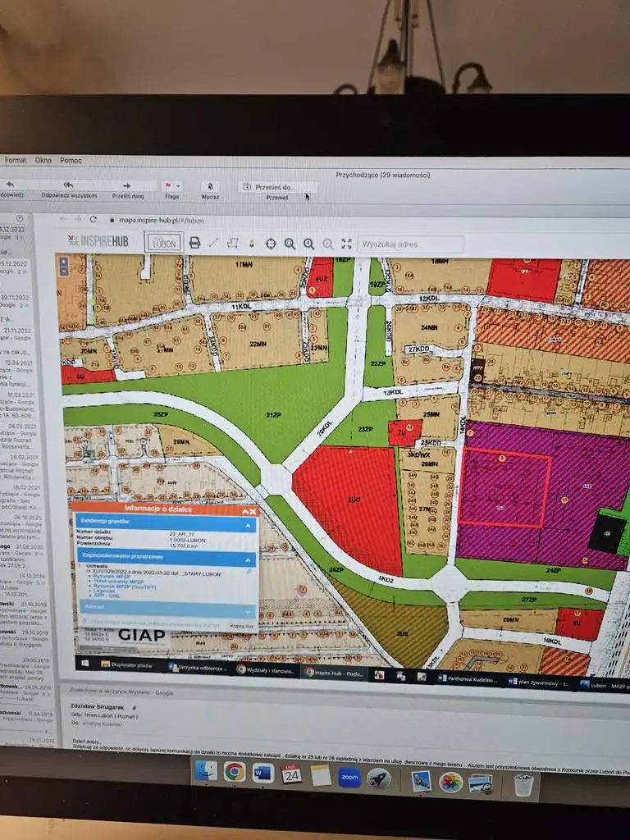Click the Wyszukaj adres search field

(410, 244)
